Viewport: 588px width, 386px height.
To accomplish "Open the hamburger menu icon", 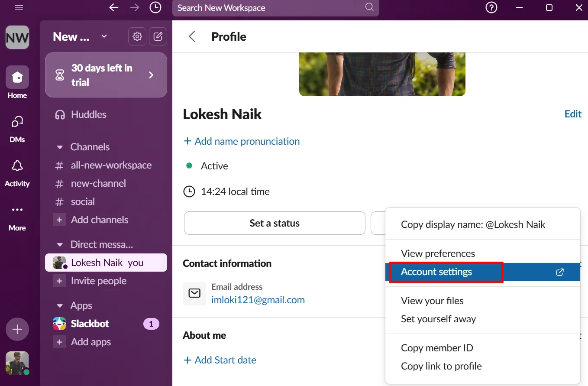I will tap(19, 7).
